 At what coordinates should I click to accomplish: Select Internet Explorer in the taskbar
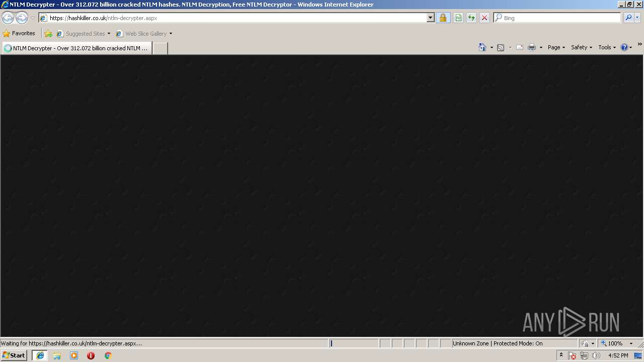tap(40, 355)
